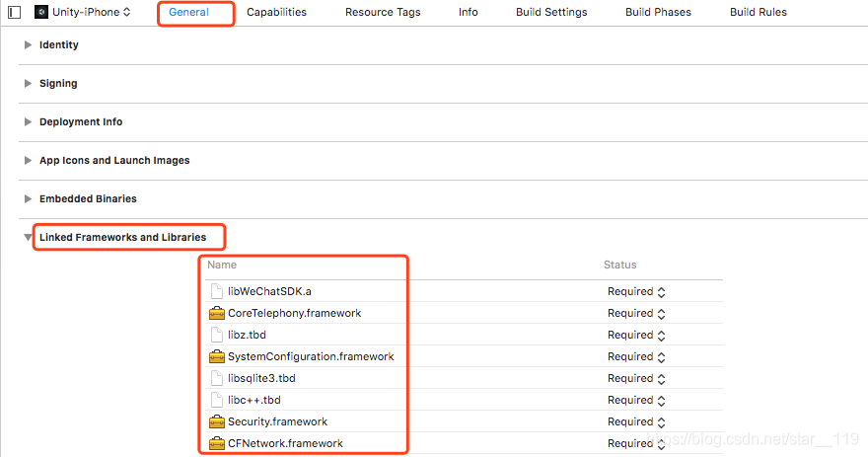The height and width of the screenshot is (457, 868).
Task: Switch to the Capabilities tab
Action: coord(276,12)
